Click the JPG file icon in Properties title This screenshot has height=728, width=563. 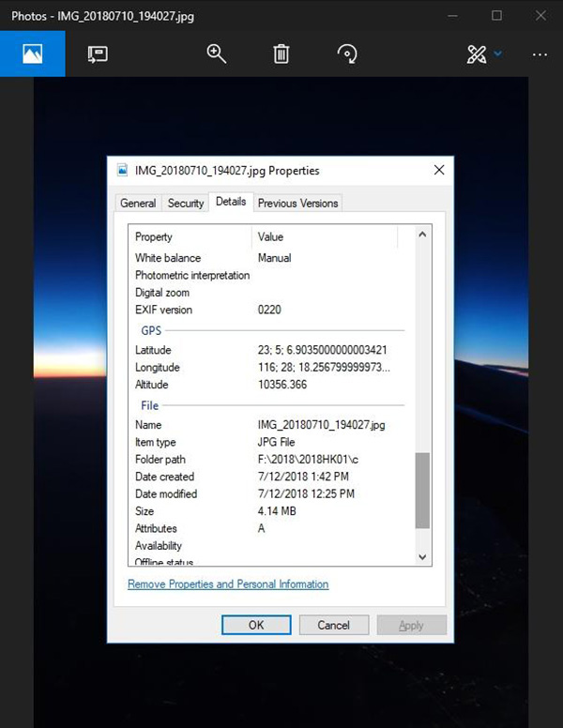tap(122, 170)
